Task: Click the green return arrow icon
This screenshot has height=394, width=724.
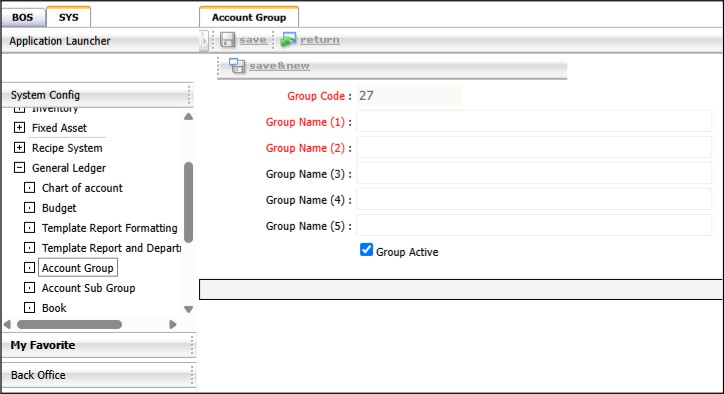Action: tap(288, 40)
